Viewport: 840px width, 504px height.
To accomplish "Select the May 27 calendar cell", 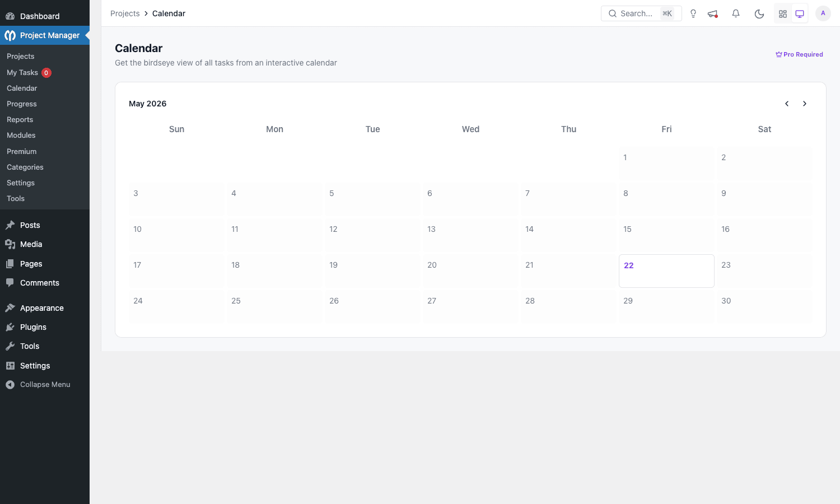I will coord(470,307).
